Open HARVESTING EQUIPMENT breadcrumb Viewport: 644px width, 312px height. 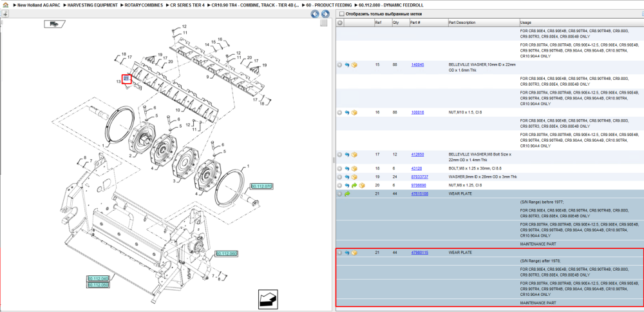click(x=92, y=5)
